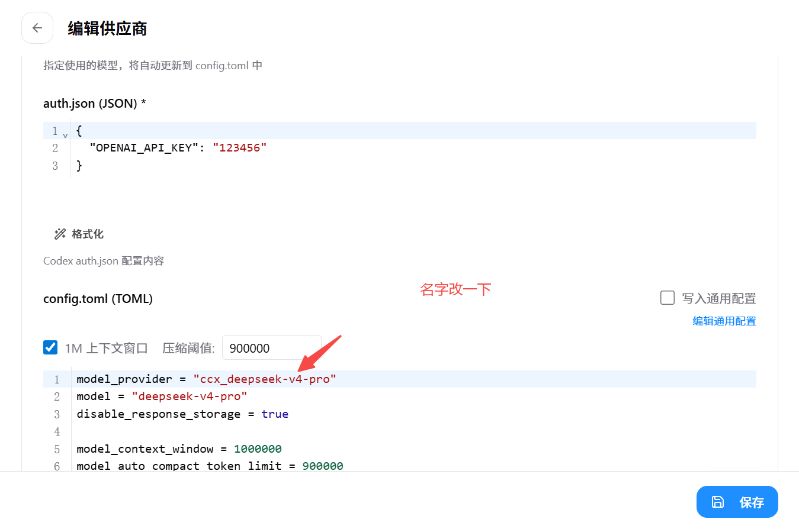
Task: Click the config.toml (TOML) heading
Action: pyautogui.click(x=98, y=299)
